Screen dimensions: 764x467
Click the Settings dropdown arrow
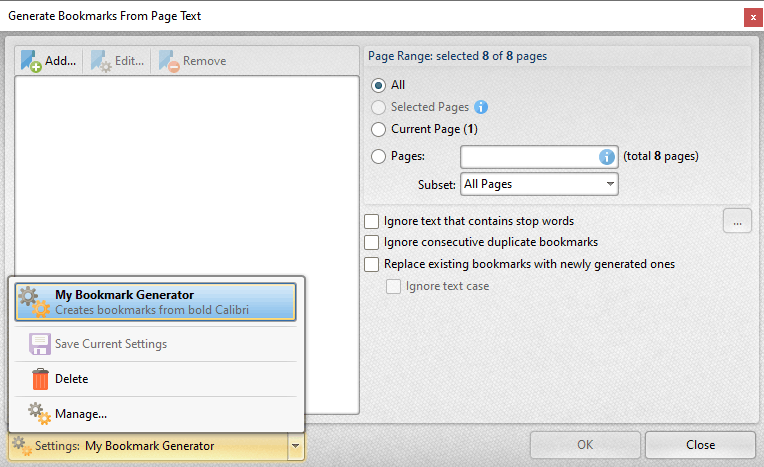(296, 446)
